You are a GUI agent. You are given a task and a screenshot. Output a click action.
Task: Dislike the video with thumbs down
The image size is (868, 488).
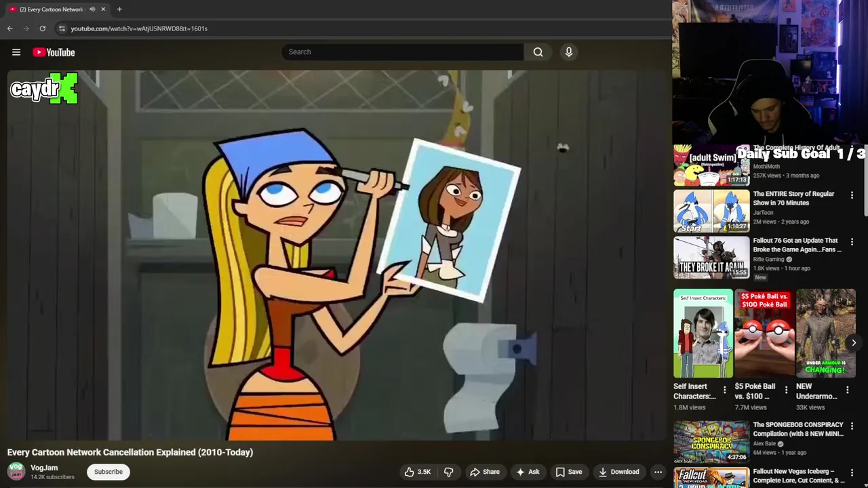[x=448, y=472]
